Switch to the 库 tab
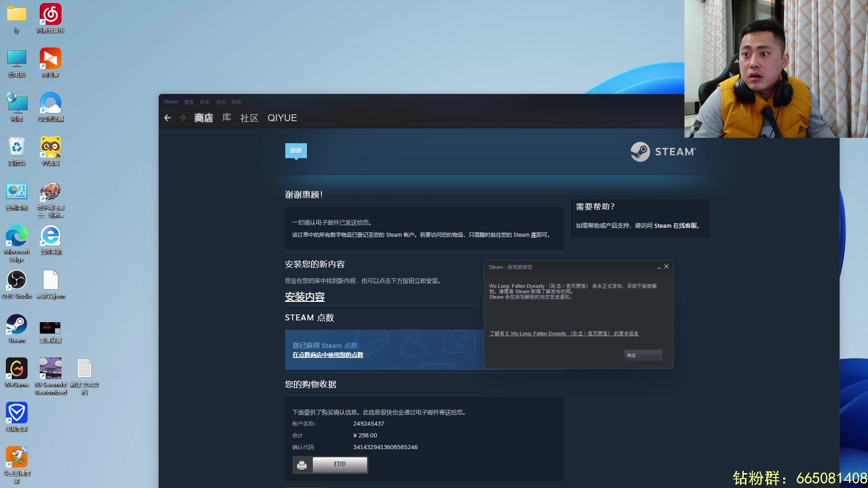Image resolution: width=868 pixels, height=488 pixels. [227, 118]
